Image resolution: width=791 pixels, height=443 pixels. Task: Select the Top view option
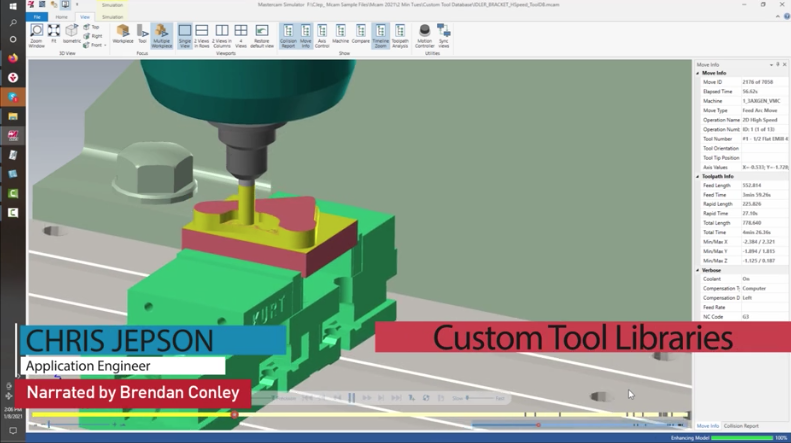[x=92, y=27]
